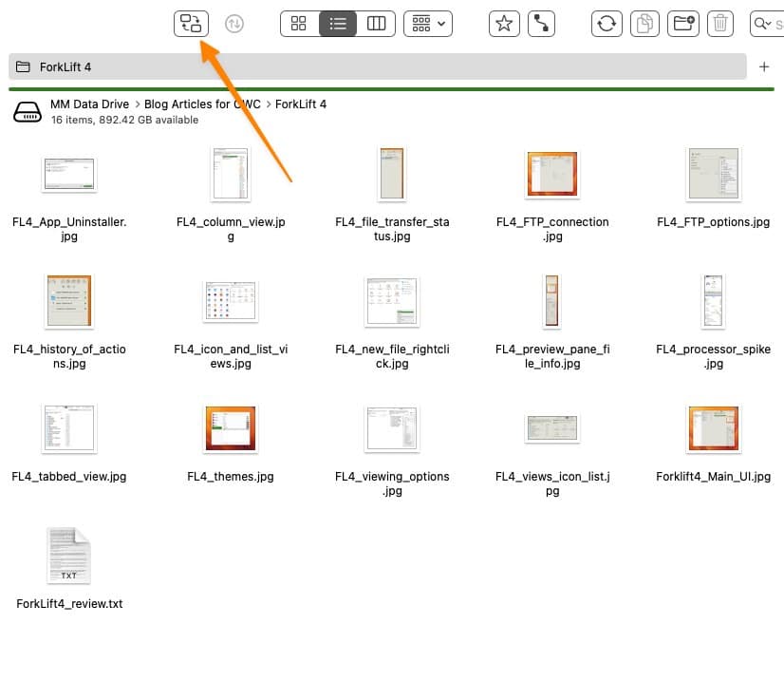Click the sync browsing toolbar icon
Viewport: 784px width, 681px height.
tap(191, 24)
